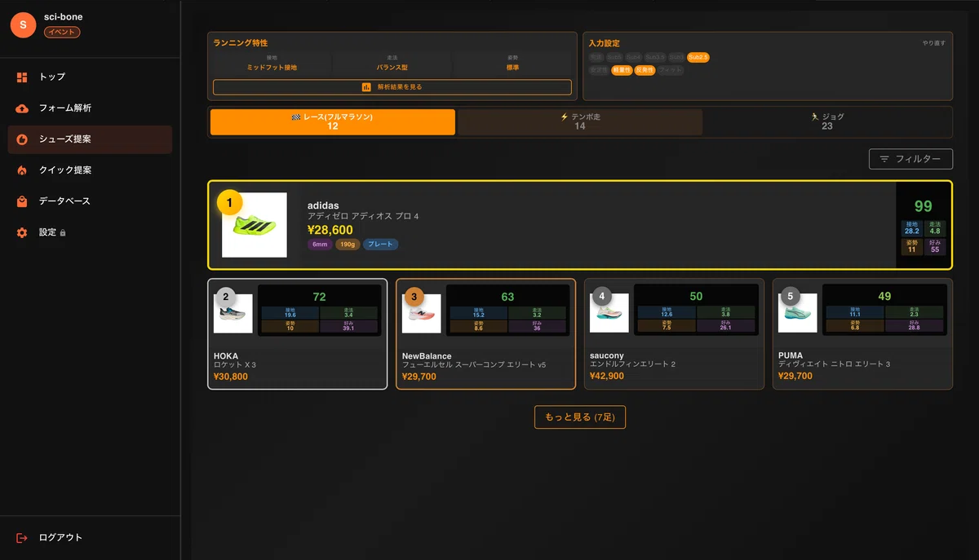Click the saucony price ¥42,900

tap(607, 377)
